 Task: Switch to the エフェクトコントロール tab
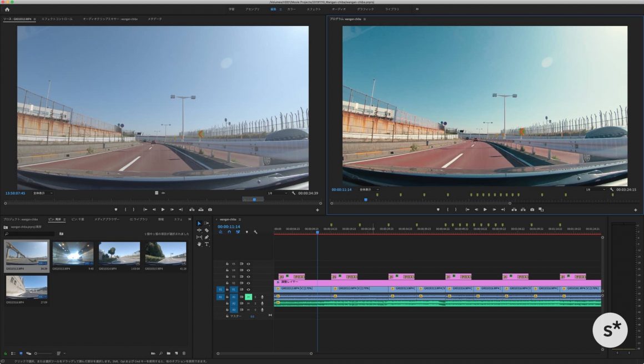(57, 19)
